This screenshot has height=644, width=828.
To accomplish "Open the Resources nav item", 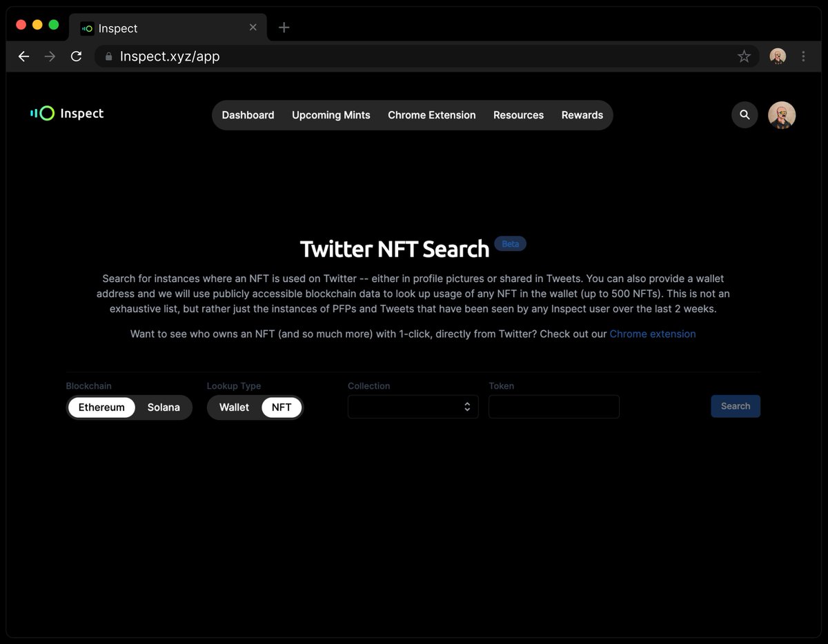I will click(518, 115).
